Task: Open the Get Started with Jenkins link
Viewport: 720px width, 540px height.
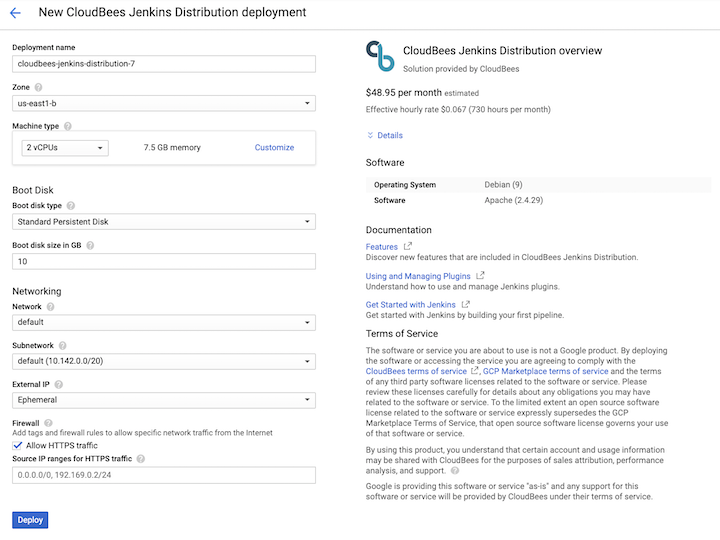Action: pyautogui.click(x=411, y=305)
